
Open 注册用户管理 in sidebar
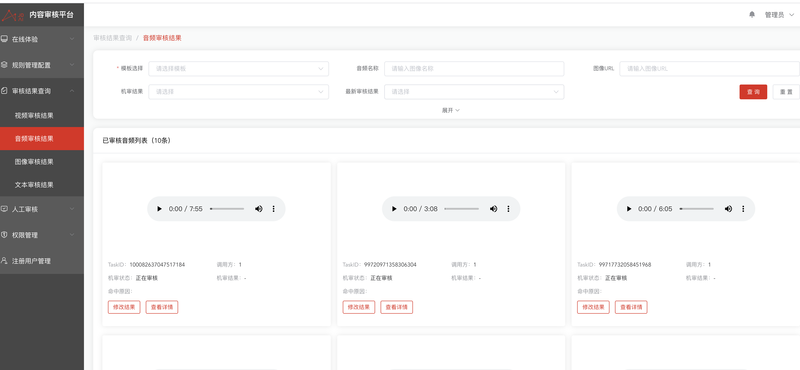pos(42,261)
